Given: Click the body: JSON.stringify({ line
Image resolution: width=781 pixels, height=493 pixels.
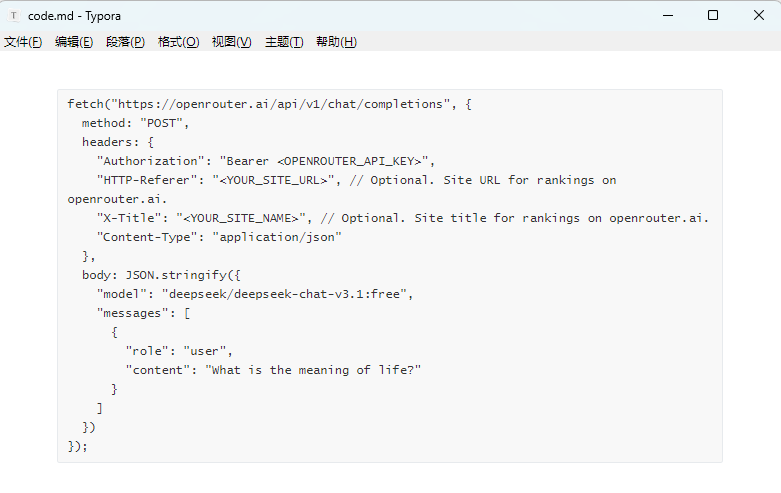Looking at the screenshot, I should pos(161,275).
